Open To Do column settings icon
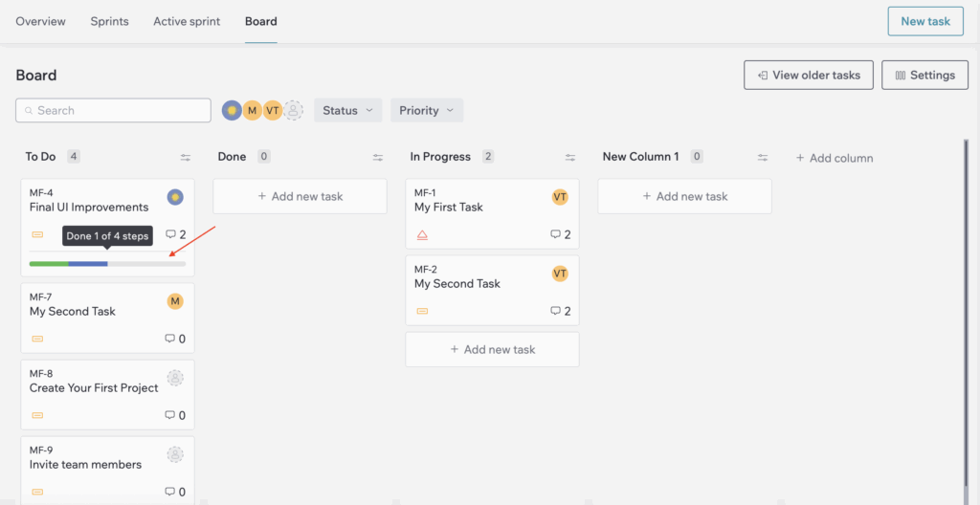This screenshot has width=980, height=505. [x=186, y=157]
